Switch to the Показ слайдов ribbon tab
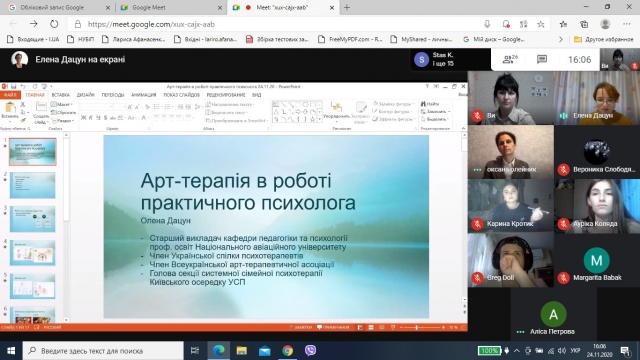This screenshot has width=640, height=360. pyautogui.click(x=182, y=95)
